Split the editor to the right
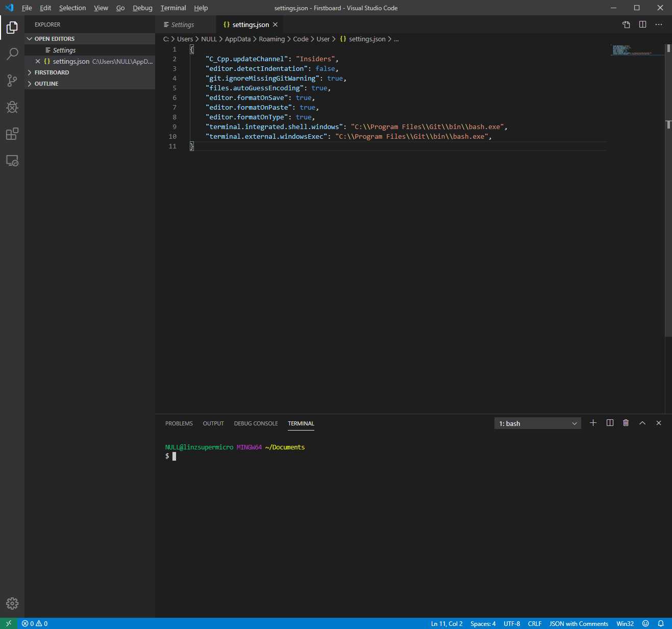 tap(642, 24)
